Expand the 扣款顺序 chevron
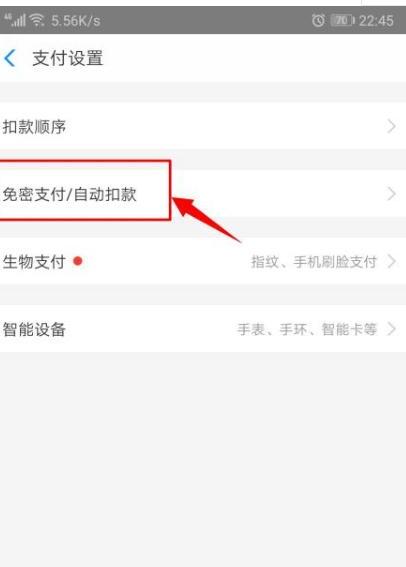 (x=392, y=127)
